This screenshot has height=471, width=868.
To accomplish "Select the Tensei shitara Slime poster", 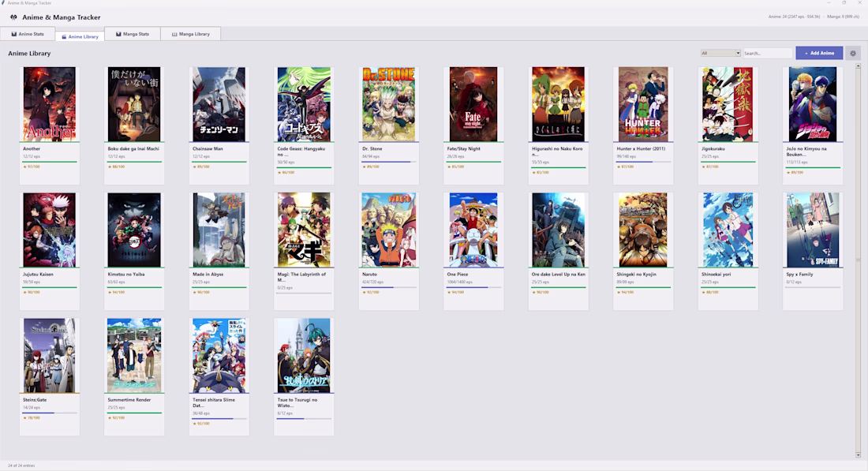I will pos(219,355).
